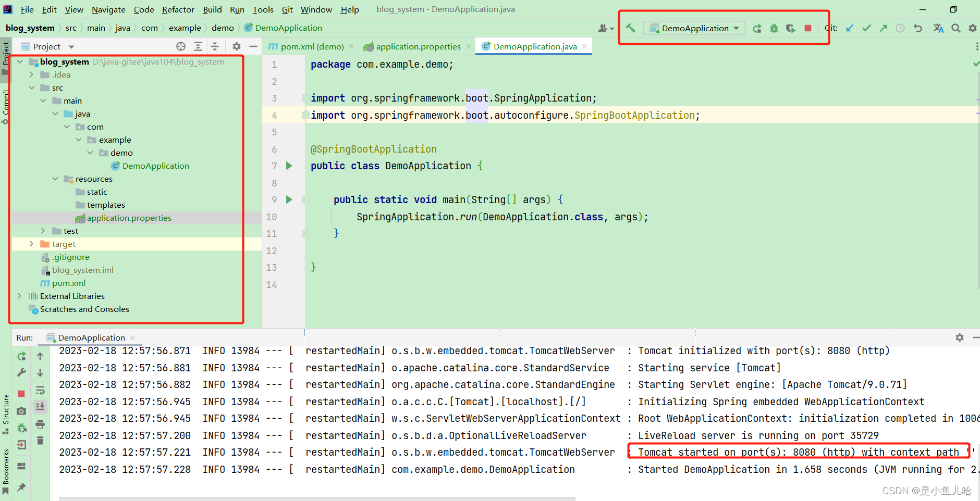The width and height of the screenshot is (980, 501).
Task: Stop process in Run tool window
Action: [21, 394]
